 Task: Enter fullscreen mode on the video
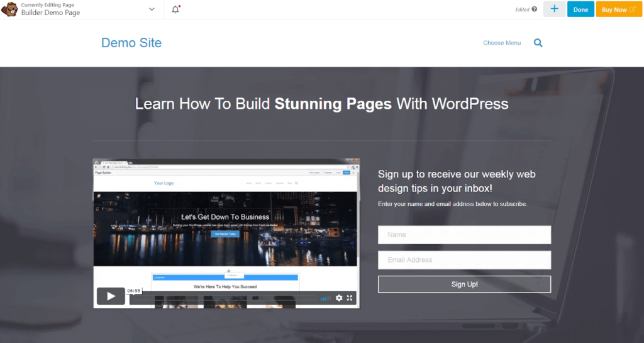pyautogui.click(x=350, y=298)
